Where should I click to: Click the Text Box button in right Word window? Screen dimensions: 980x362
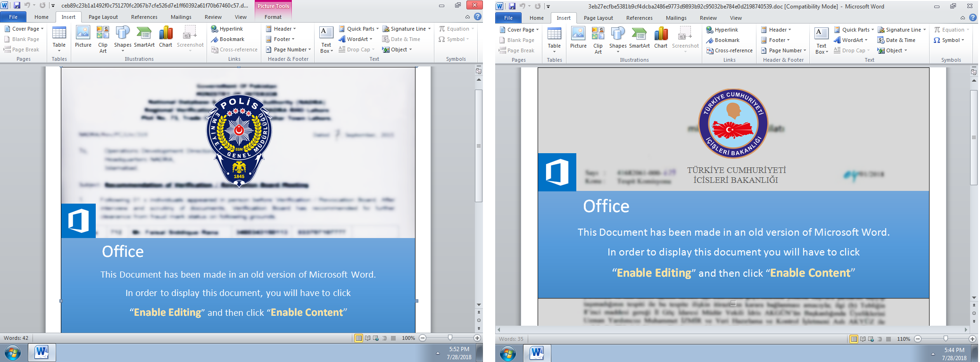click(x=822, y=41)
